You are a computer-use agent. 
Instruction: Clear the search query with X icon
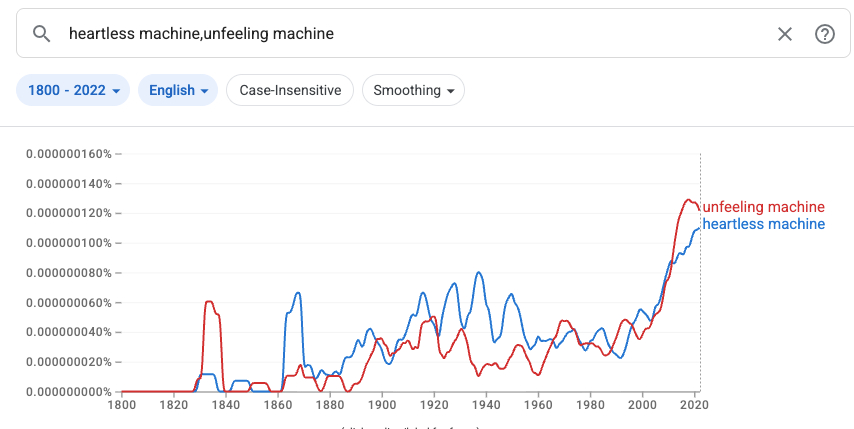coord(785,34)
